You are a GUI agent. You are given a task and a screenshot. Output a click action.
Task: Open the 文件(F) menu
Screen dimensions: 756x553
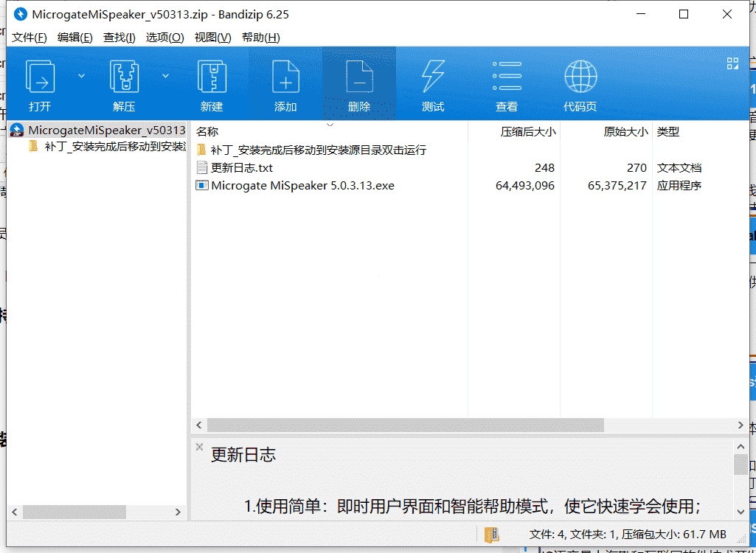point(29,38)
